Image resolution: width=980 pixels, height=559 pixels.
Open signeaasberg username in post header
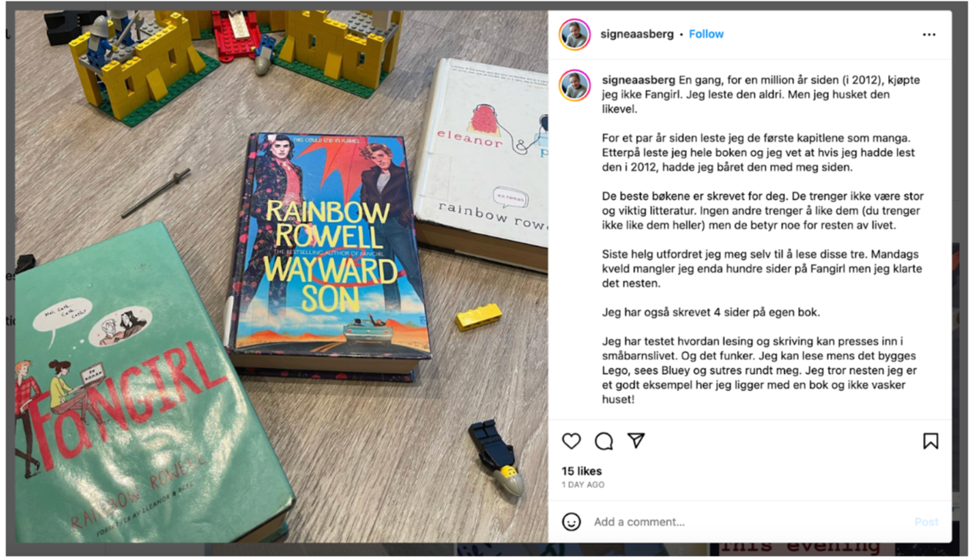637,34
